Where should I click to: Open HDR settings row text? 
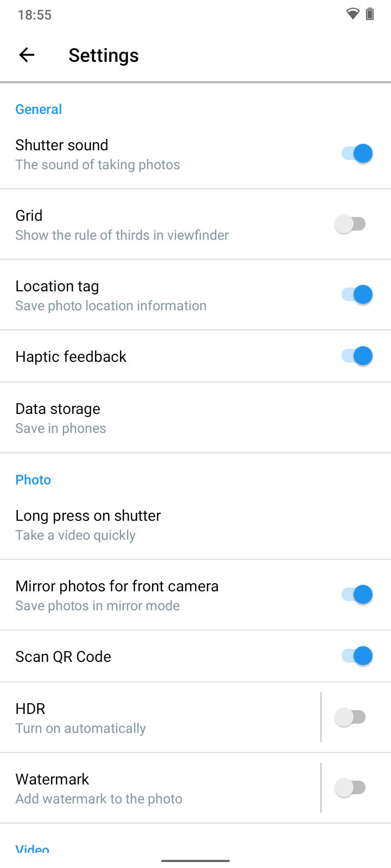coord(80,718)
